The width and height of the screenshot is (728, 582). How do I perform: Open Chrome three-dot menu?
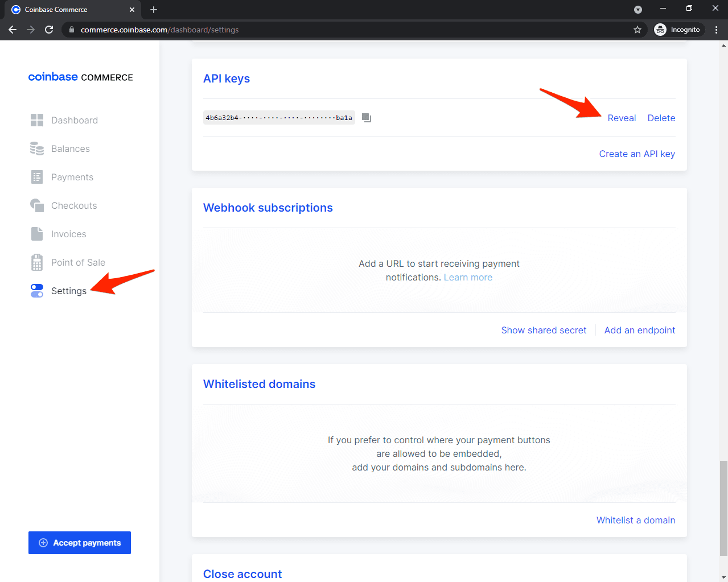pos(716,30)
